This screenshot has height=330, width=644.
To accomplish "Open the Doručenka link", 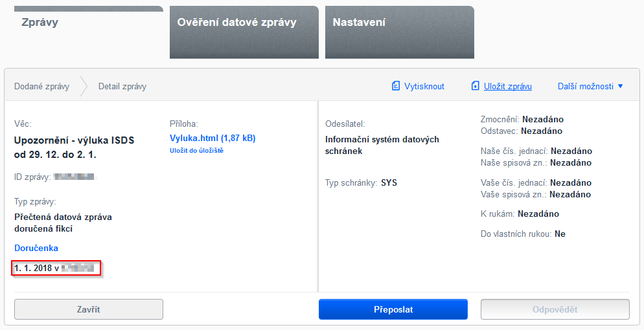I will pyautogui.click(x=36, y=248).
